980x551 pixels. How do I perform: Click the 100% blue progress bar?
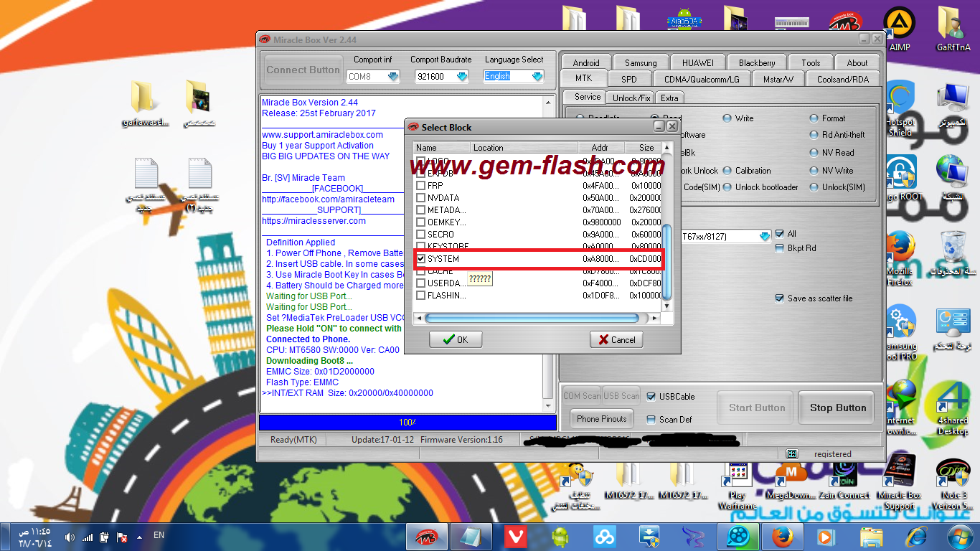[407, 423]
